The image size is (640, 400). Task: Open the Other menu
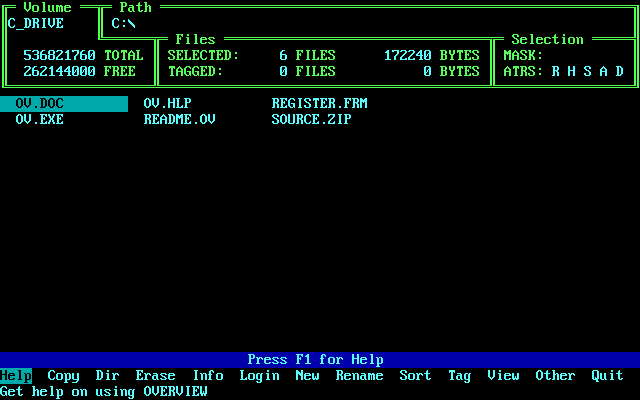point(556,376)
